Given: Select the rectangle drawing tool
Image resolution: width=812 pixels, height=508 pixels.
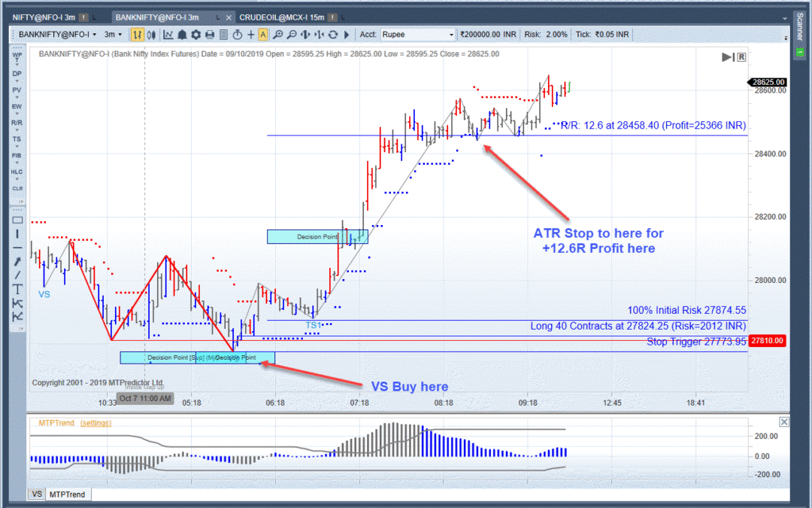Looking at the screenshot, I should coord(17,220).
